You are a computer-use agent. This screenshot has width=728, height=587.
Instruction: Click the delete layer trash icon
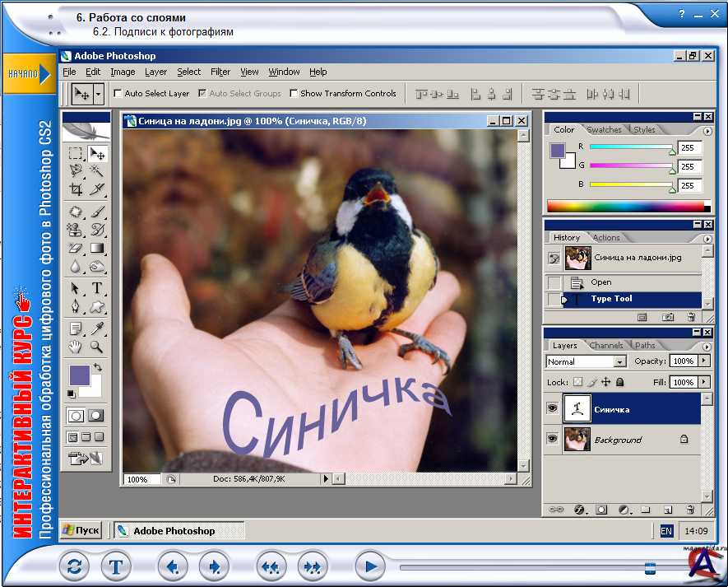click(689, 510)
